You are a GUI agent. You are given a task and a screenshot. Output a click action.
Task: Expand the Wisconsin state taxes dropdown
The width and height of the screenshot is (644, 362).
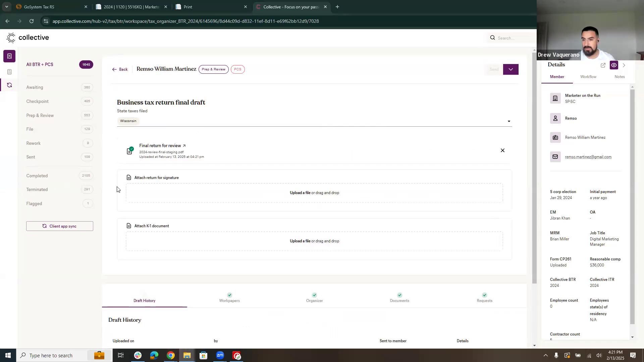509,121
